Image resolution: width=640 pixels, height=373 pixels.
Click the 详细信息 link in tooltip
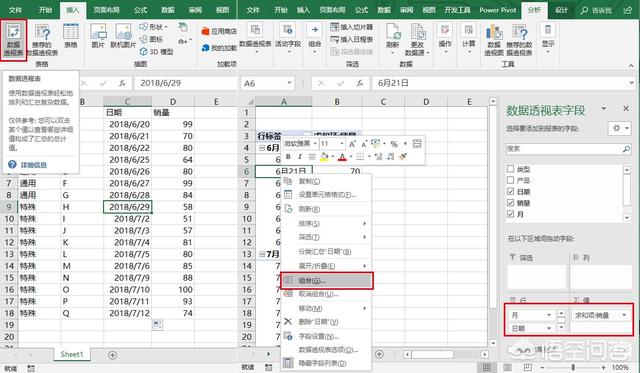pyautogui.click(x=33, y=165)
